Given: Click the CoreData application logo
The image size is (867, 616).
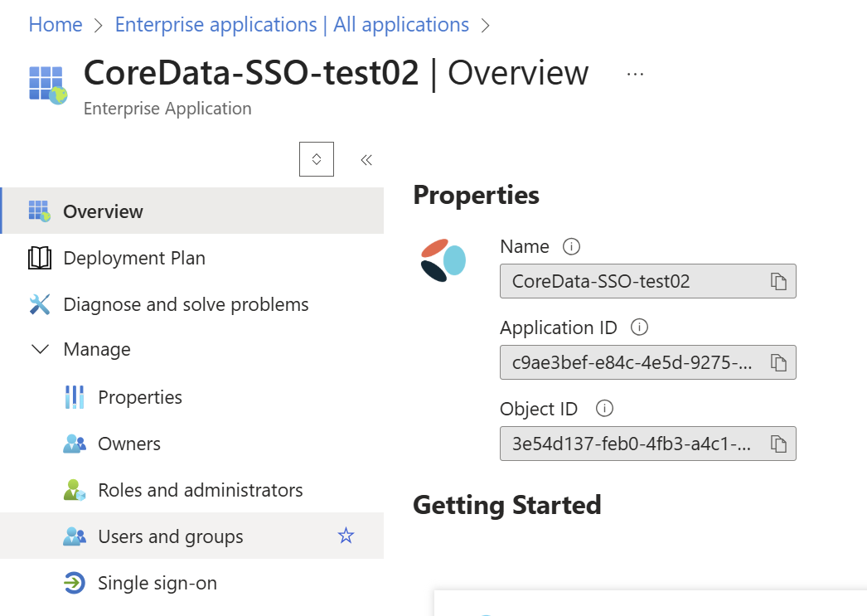Looking at the screenshot, I should pos(443,261).
